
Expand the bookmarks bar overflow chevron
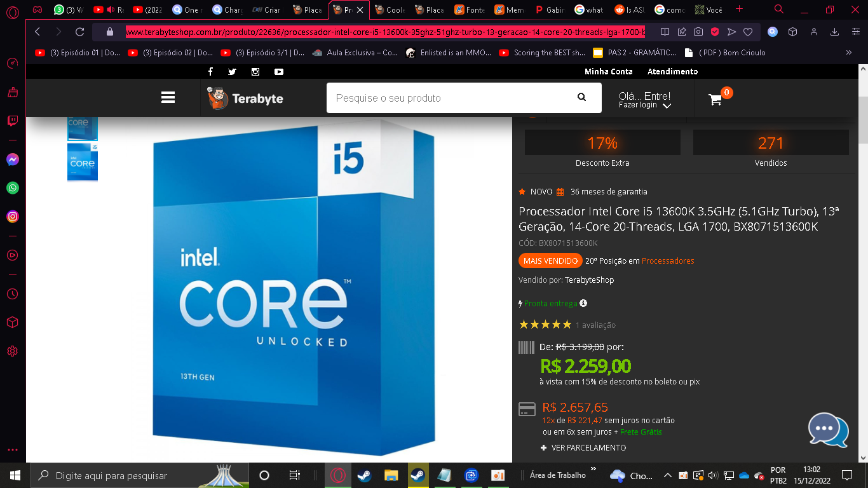(x=849, y=53)
